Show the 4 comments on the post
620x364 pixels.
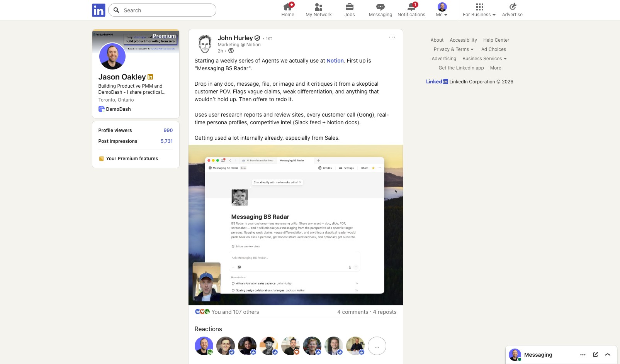tap(353, 312)
